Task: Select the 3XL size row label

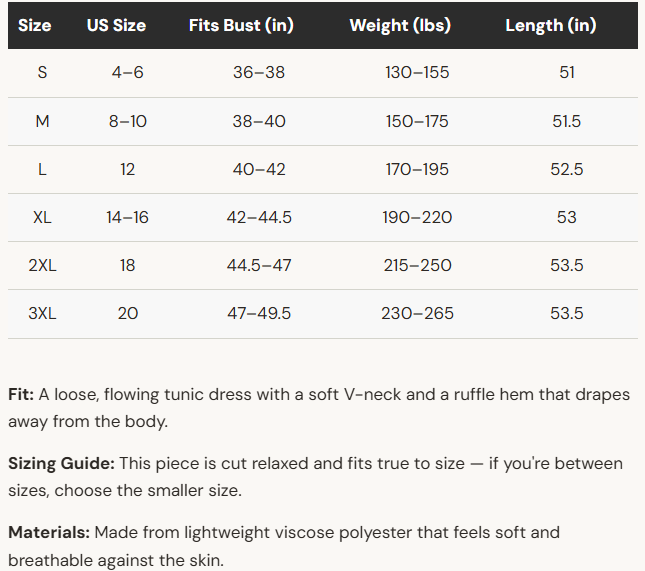Action: click(42, 313)
